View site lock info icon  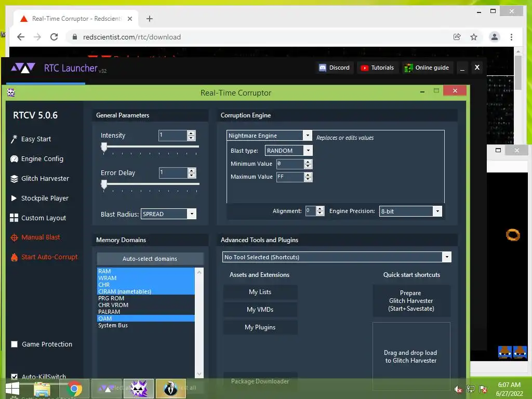coord(75,37)
